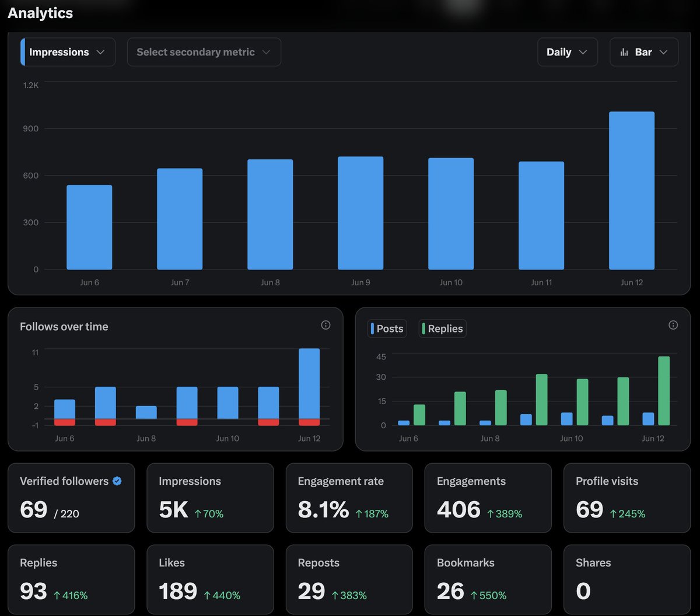Click the 187% engagement rate increase
700x616 pixels.
click(x=372, y=514)
